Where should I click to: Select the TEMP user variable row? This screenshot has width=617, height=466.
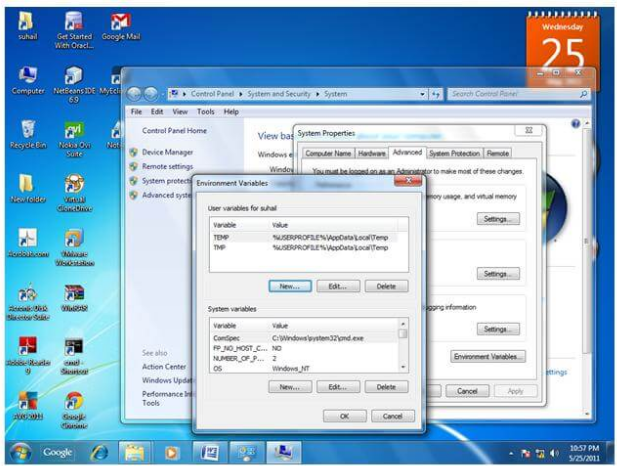303,237
